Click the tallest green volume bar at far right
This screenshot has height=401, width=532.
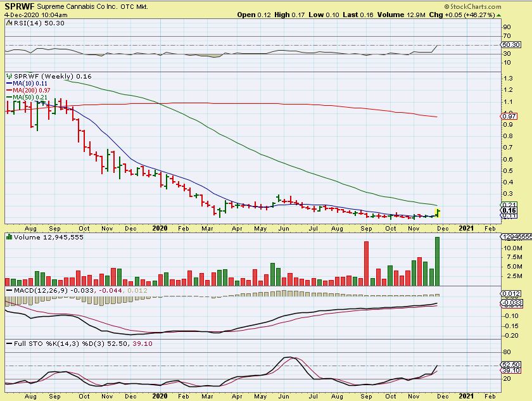pos(438,261)
